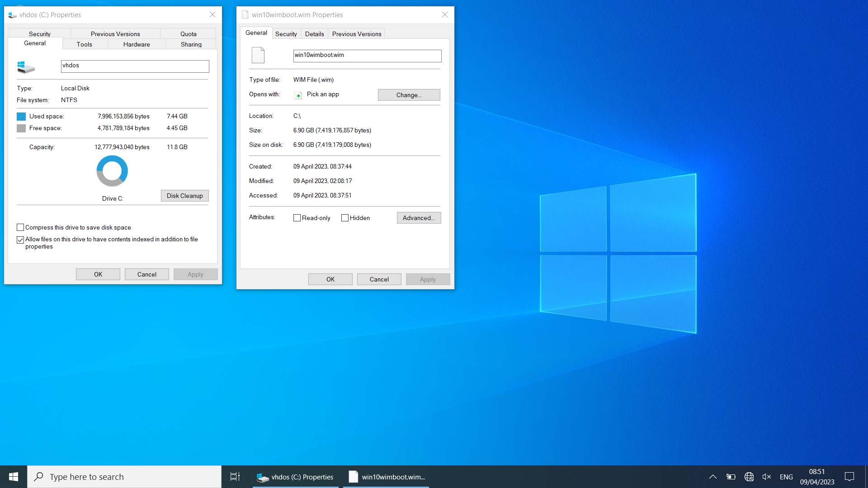Image resolution: width=868 pixels, height=488 pixels.
Task: Click the Created date '09 April 2023, 08:37:44'
Action: [x=322, y=166]
